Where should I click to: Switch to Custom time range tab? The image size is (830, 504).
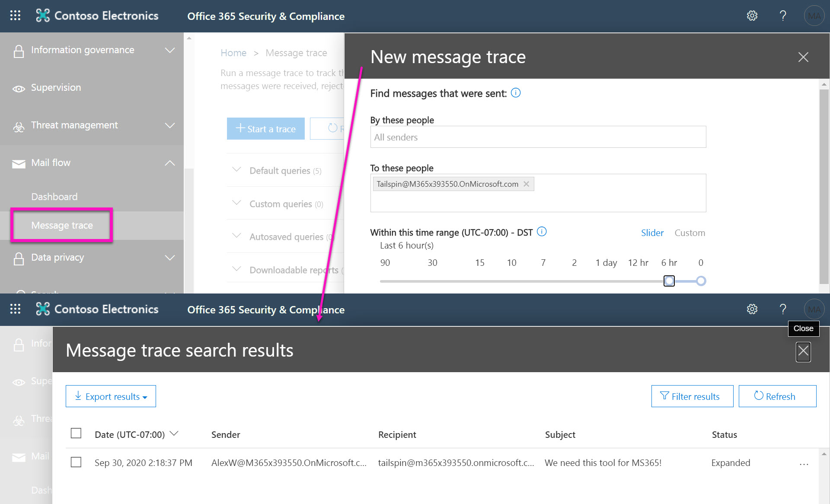690,233
